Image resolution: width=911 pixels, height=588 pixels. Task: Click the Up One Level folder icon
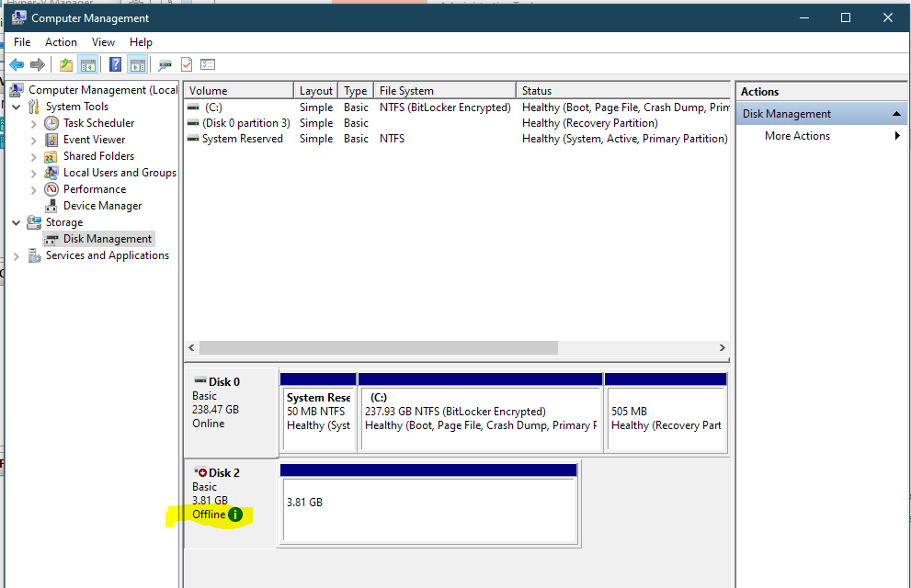coord(65,64)
